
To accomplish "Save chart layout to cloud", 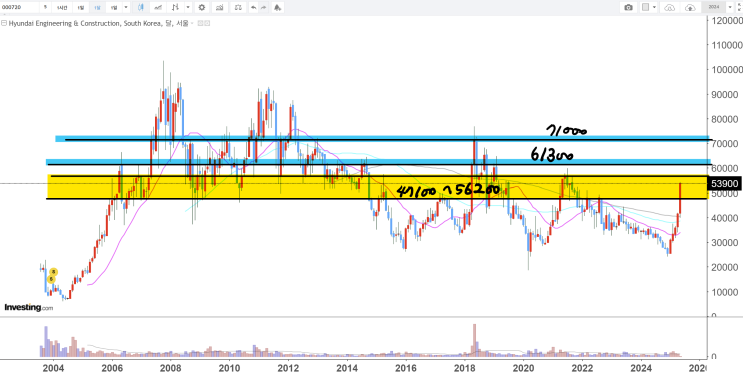I will [690, 7].
